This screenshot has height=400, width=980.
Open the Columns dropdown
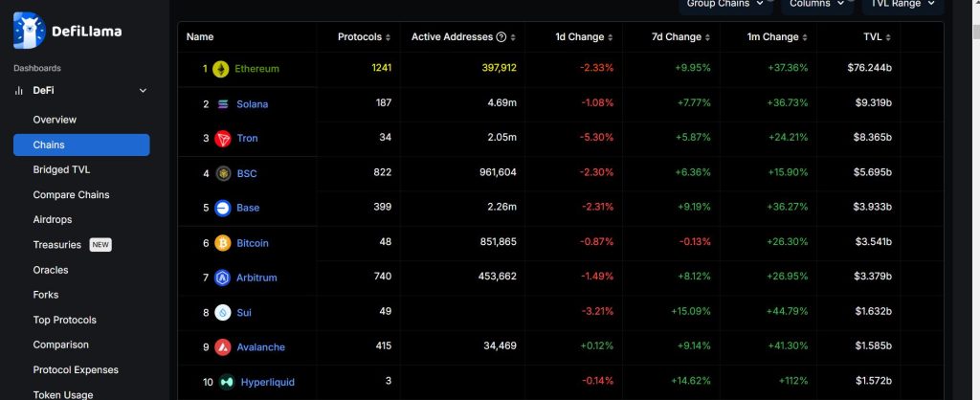click(x=816, y=4)
